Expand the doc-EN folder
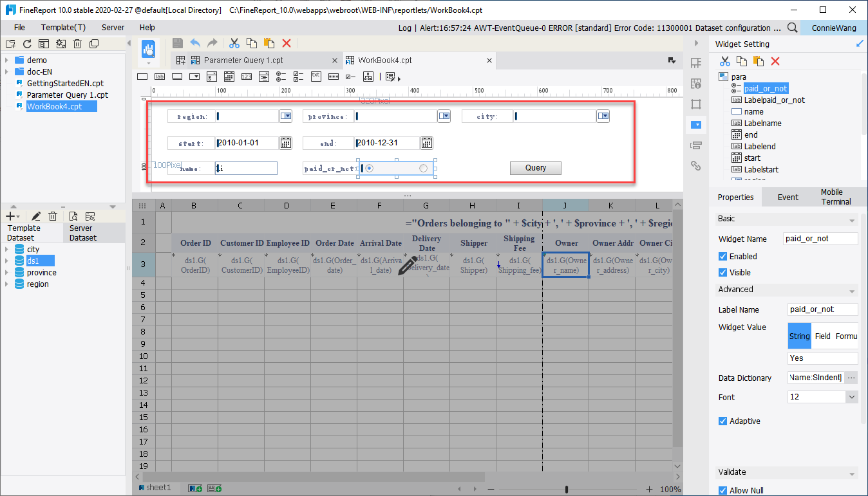Viewport: 868px width, 496px height. tap(6, 71)
